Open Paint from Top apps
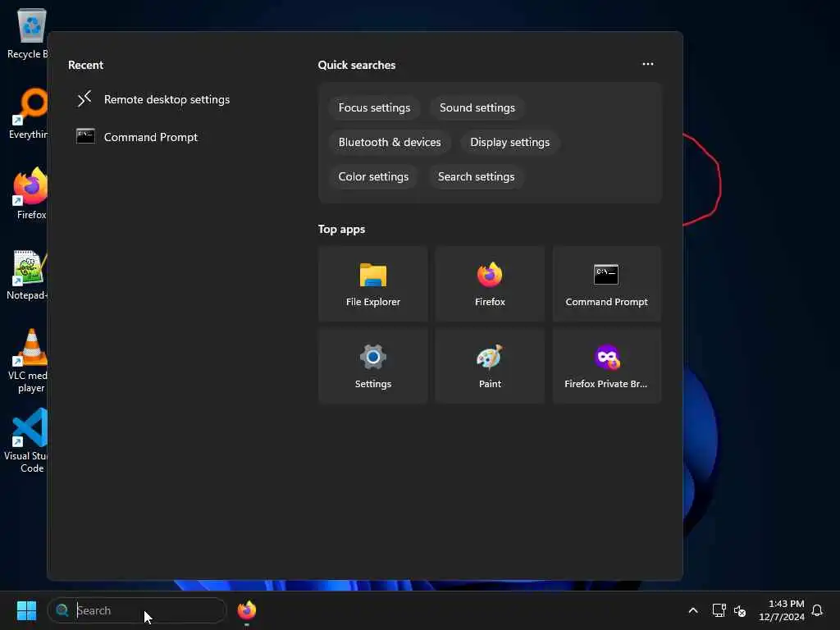 [x=490, y=366]
